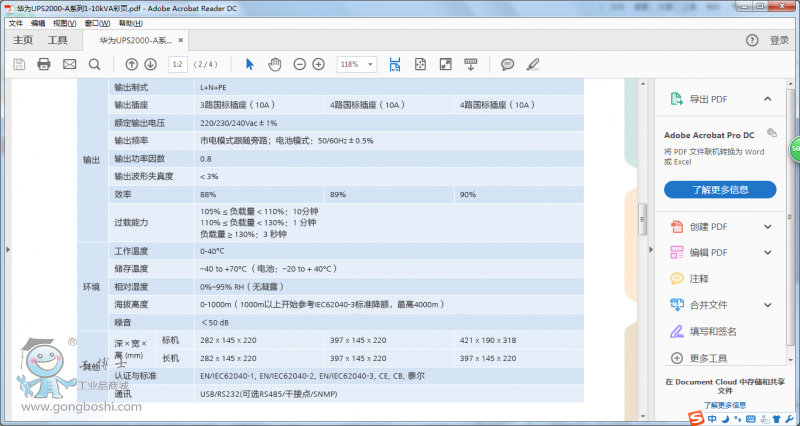Click the read mode download-arrow icon
The height and width of the screenshot is (426, 800).
[470, 64]
